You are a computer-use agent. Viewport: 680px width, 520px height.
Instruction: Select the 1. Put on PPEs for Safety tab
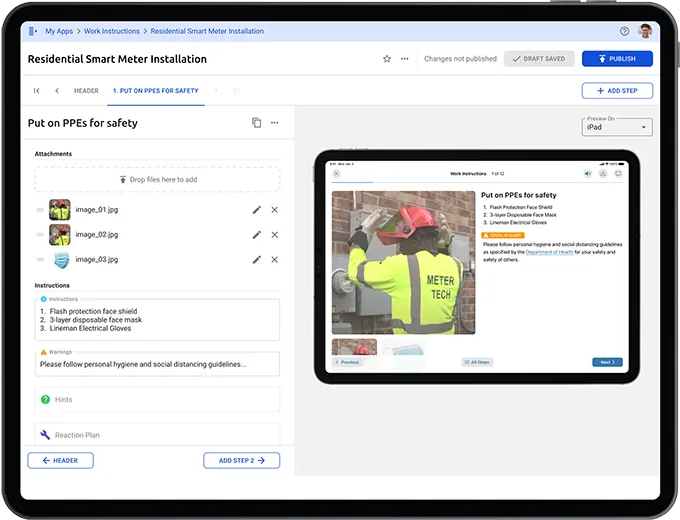tap(156, 91)
